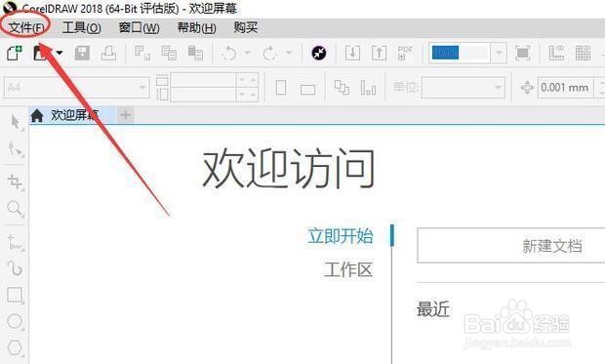Select the Polygon tool
The height and width of the screenshot is (364, 605).
coord(16,347)
